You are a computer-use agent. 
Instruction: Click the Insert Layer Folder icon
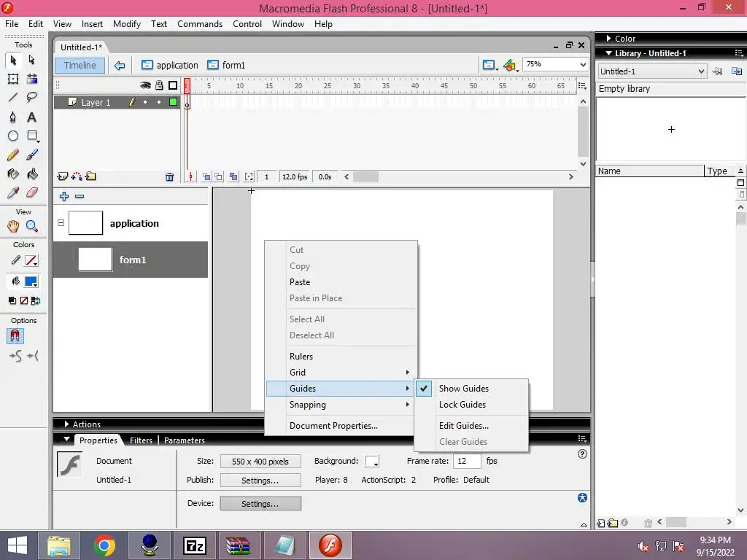(x=90, y=176)
